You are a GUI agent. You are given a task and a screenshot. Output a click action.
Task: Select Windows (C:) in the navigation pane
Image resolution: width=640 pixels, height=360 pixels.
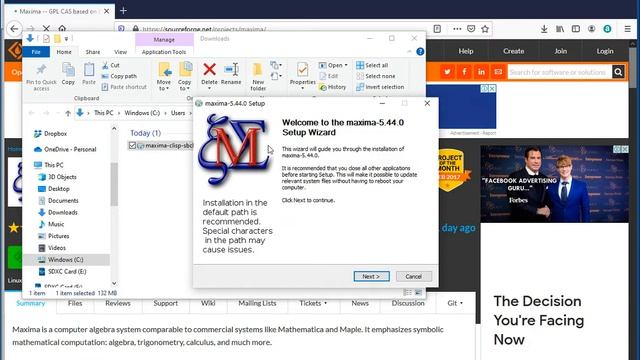click(x=60, y=260)
